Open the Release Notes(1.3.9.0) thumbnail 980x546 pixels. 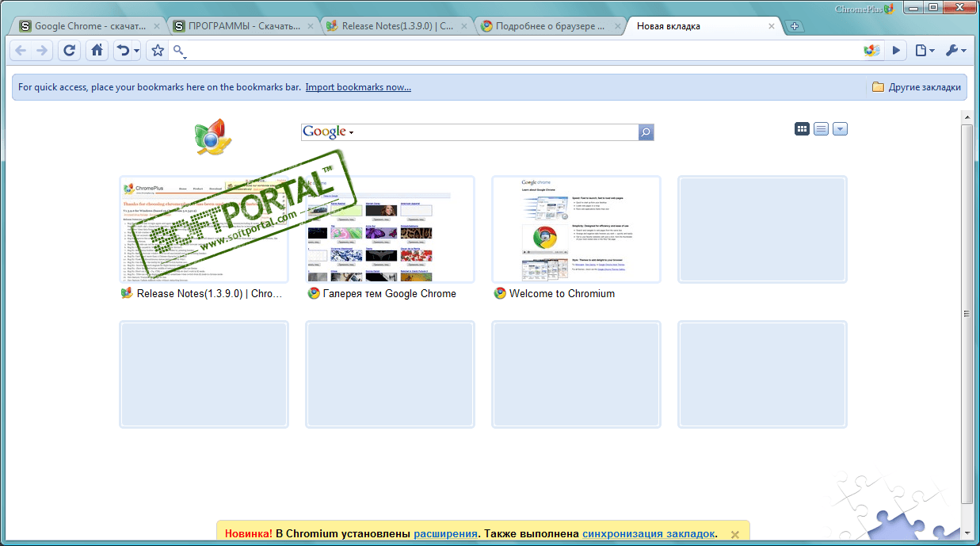(x=204, y=229)
